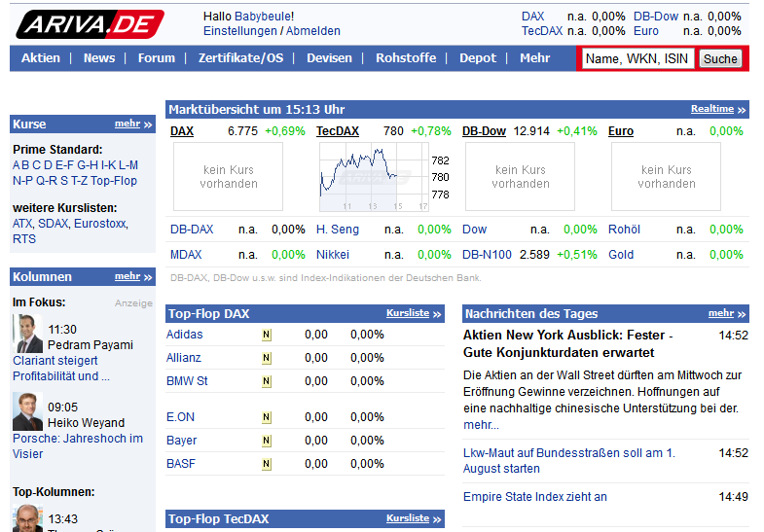Open the SDAX price list link
The width and height of the screenshot is (764, 532).
click(54, 224)
